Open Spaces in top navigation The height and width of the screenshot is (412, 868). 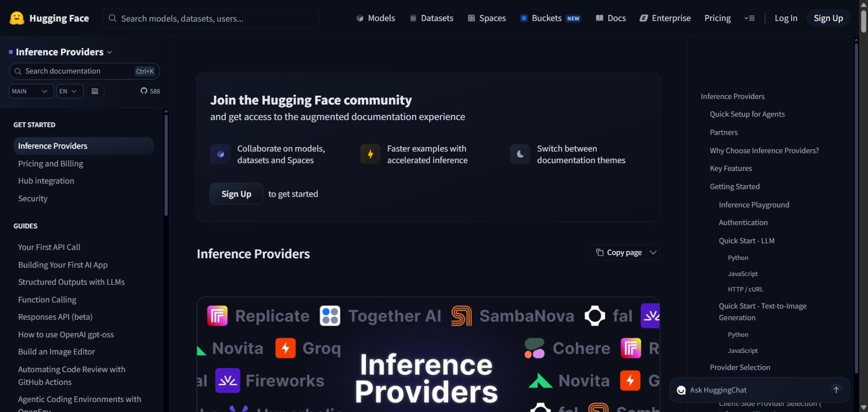[x=487, y=18]
